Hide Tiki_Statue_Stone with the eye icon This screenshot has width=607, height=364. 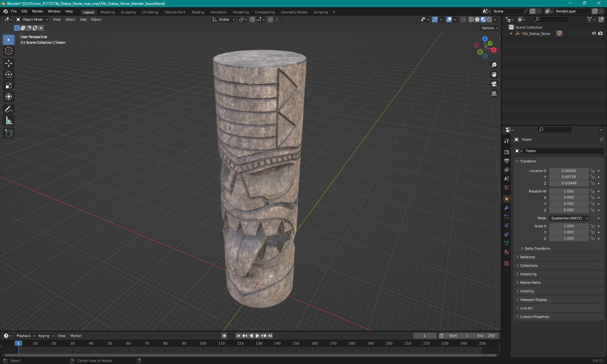click(594, 33)
